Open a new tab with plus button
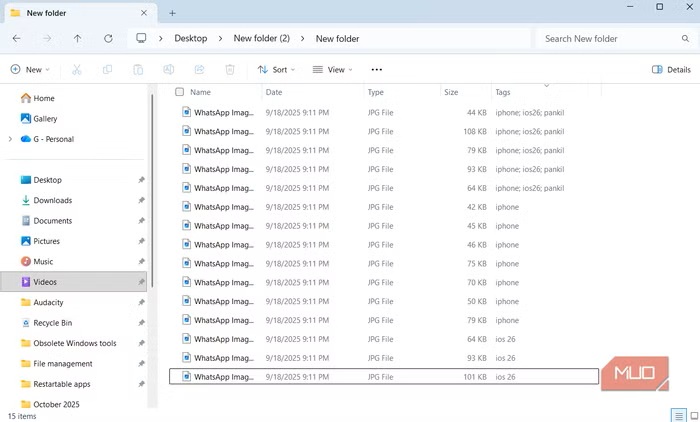 172,13
